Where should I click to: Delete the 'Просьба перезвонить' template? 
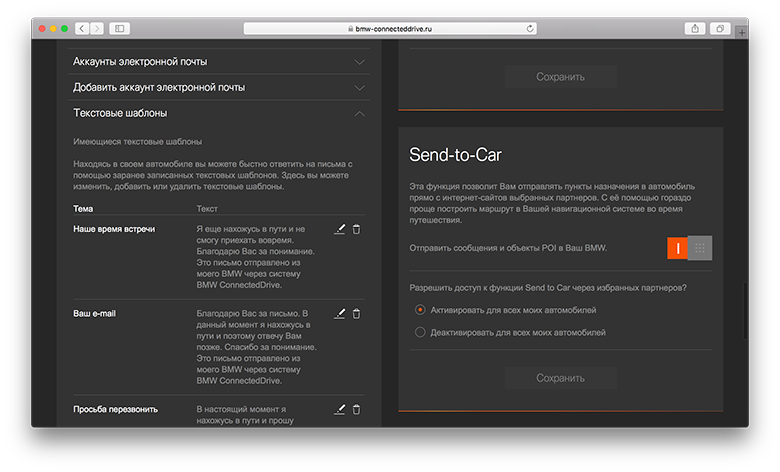(x=357, y=409)
